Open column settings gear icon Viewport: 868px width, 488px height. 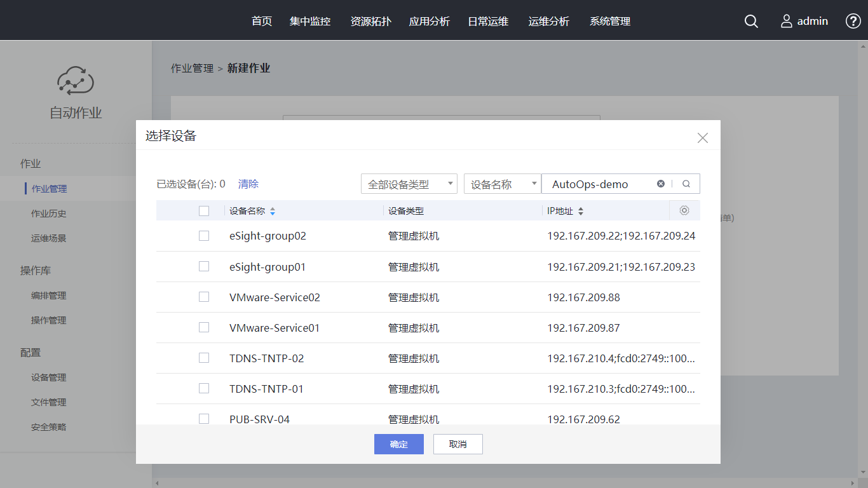684,210
